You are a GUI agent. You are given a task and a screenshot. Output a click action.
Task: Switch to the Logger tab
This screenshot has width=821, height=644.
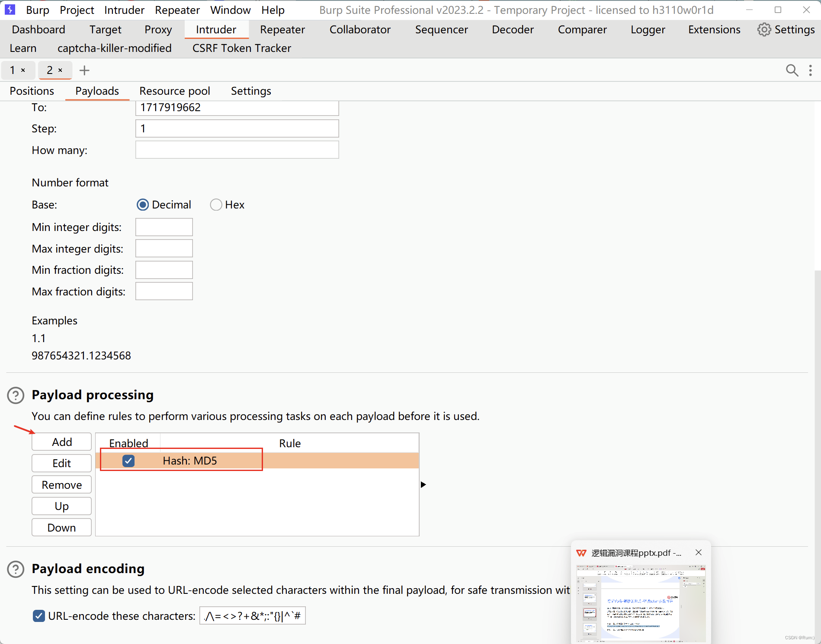[648, 29]
